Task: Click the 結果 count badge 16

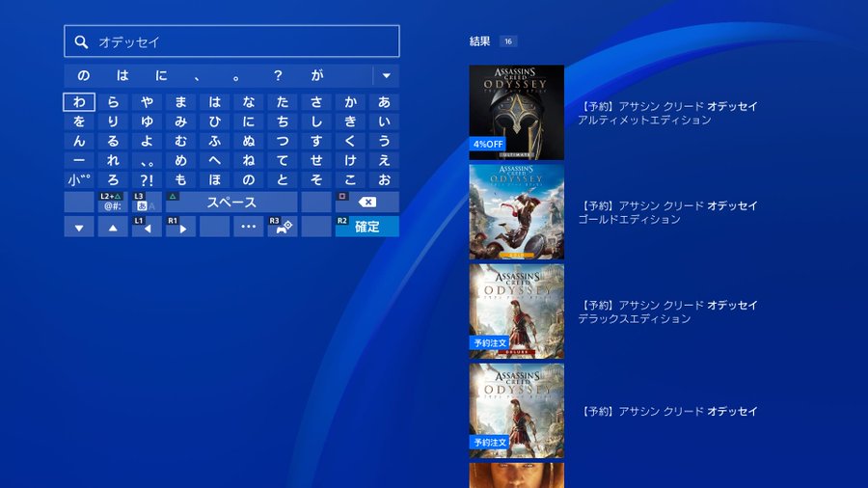Action: [x=507, y=41]
